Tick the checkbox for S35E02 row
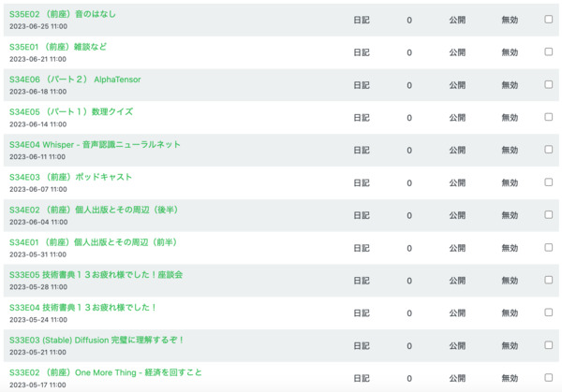562x392 pixels. point(548,19)
